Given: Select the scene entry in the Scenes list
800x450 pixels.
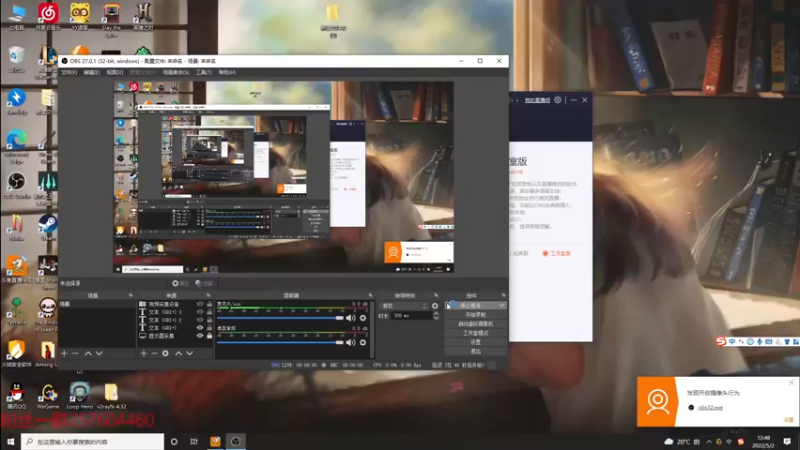Looking at the screenshot, I should [x=97, y=304].
